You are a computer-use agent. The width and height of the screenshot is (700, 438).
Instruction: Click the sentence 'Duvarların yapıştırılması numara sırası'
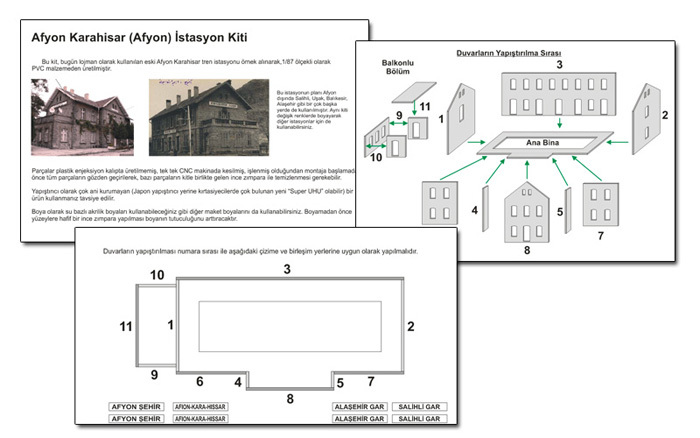(260, 251)
